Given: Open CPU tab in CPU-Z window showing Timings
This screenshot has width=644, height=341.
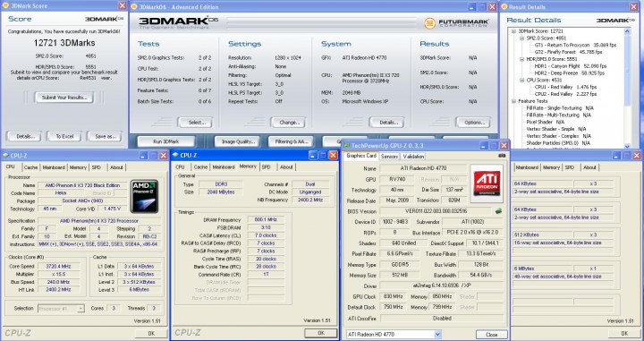Looking at the screenshot, I should click(180, 167).
